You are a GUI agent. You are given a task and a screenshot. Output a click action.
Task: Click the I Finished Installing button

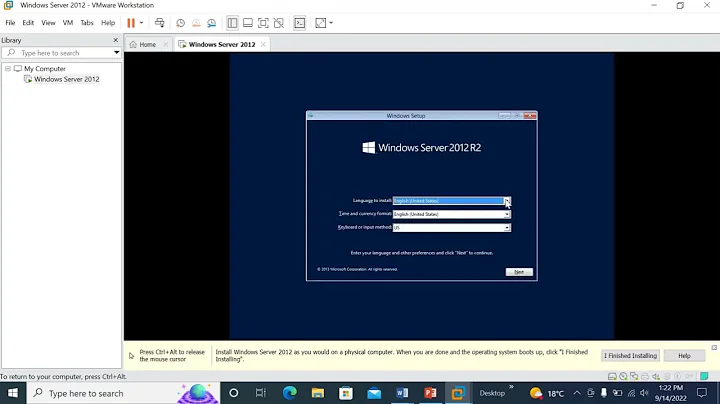tap(630, 355)
